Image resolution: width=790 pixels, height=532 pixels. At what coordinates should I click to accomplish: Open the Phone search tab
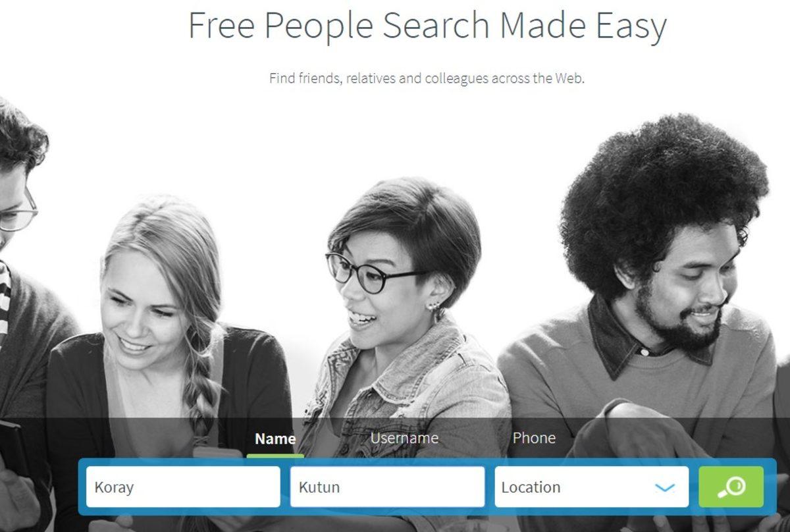pos(534,438)
